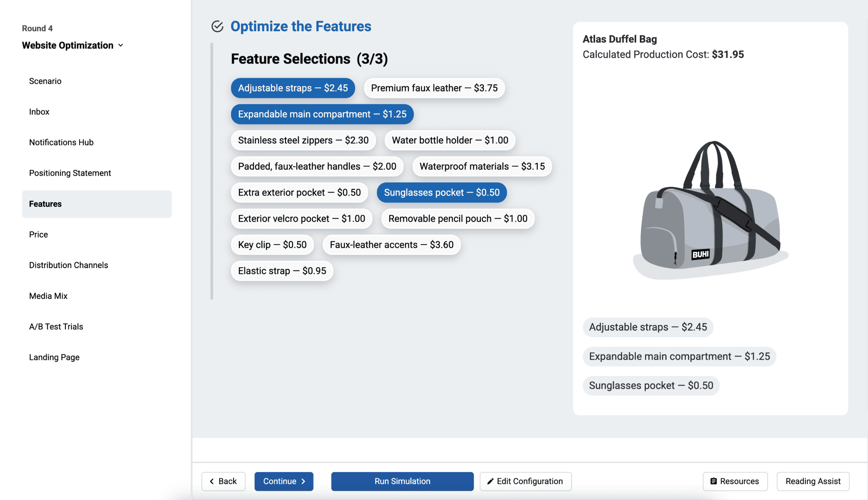Open A/B Test Trials sidebar item

pyautogui.click(x=56, y=327)
